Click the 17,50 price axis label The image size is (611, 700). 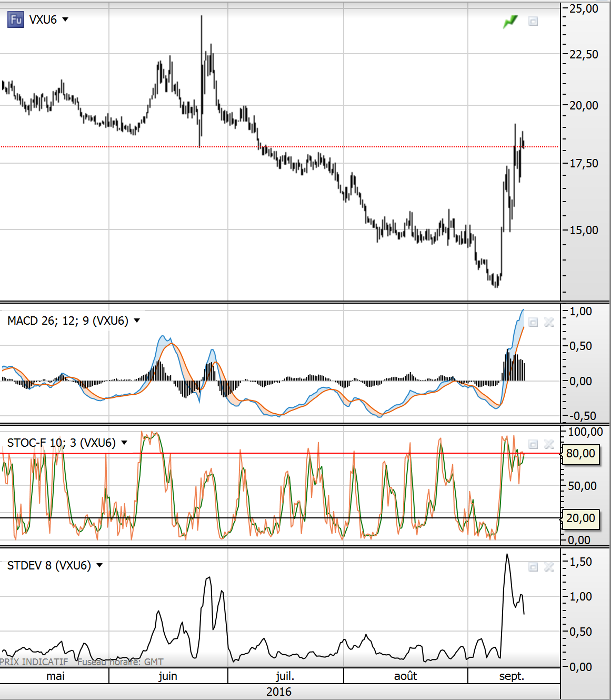584,163
